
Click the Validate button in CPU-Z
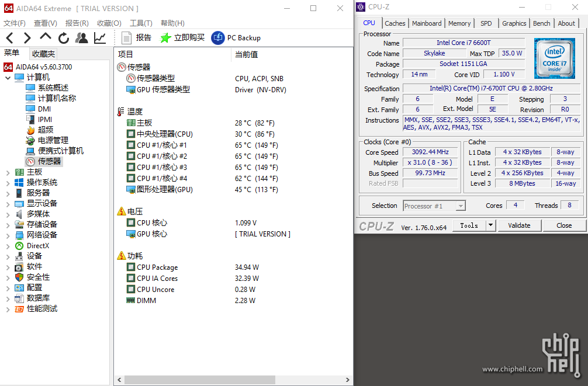click(x=520, y=225)
